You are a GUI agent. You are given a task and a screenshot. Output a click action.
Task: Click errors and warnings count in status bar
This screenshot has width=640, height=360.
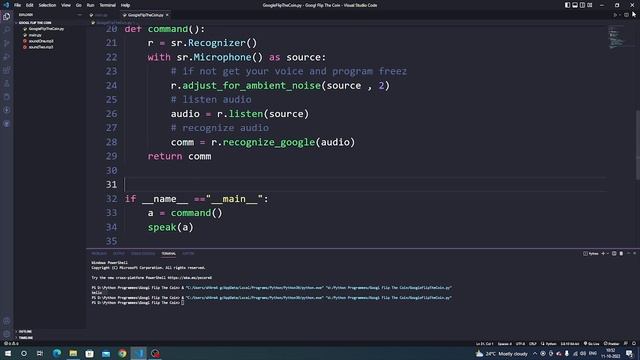(11, 344)
